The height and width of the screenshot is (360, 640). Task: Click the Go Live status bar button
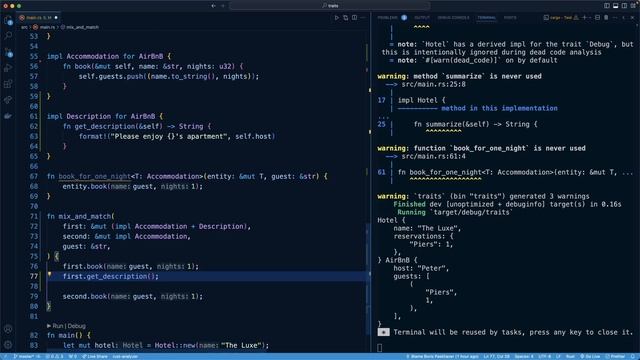[x=590, y=356]
